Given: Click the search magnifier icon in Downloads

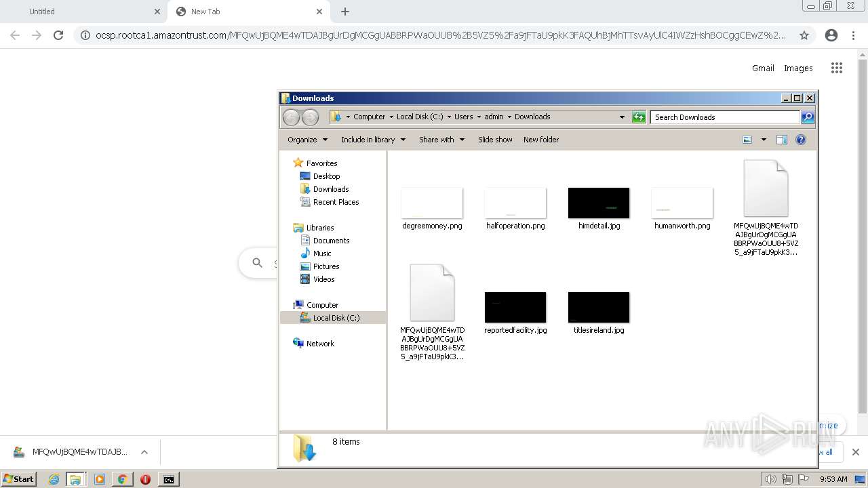Looking at the screenshot, I should point(807,117).
